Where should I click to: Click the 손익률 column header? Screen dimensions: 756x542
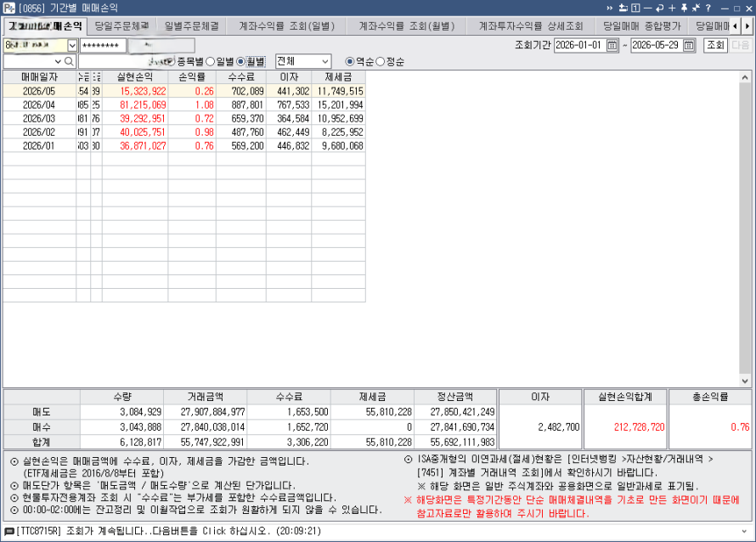[x=192, y=77]
